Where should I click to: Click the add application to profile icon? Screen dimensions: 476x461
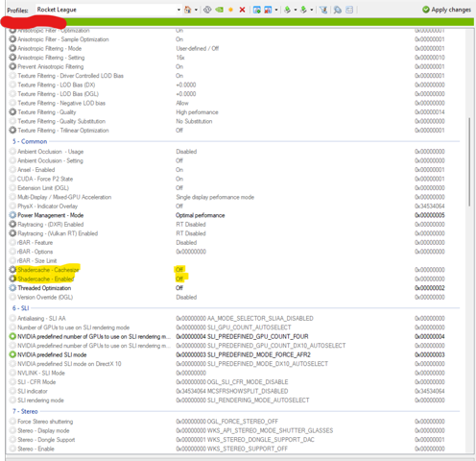point(256,10)
